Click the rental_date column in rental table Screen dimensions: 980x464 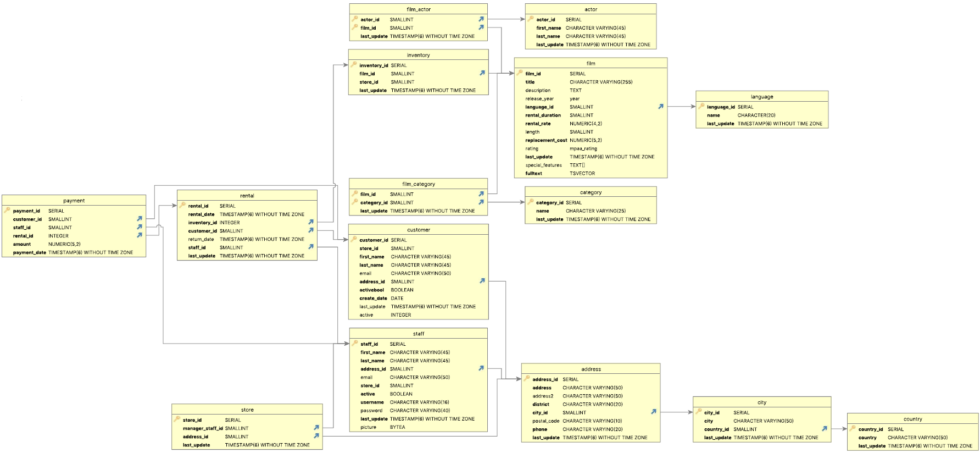247,214
